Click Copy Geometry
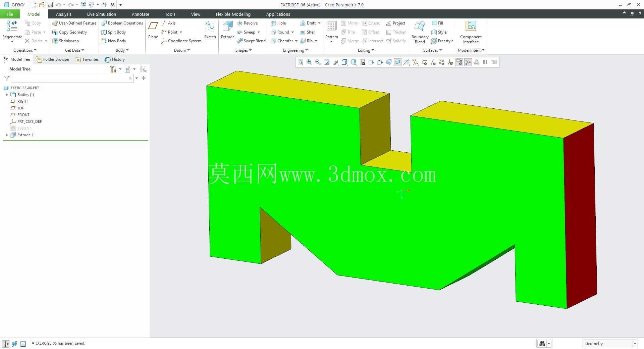The height and width of the screenshot is (349, 644). coord(70,32)
